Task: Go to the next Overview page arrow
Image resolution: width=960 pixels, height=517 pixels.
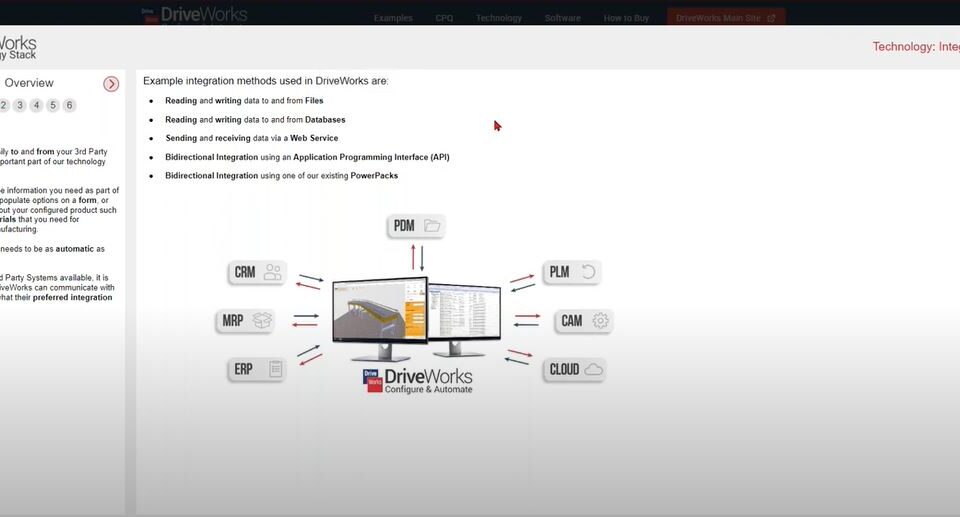Action: [x=111, y=84]
